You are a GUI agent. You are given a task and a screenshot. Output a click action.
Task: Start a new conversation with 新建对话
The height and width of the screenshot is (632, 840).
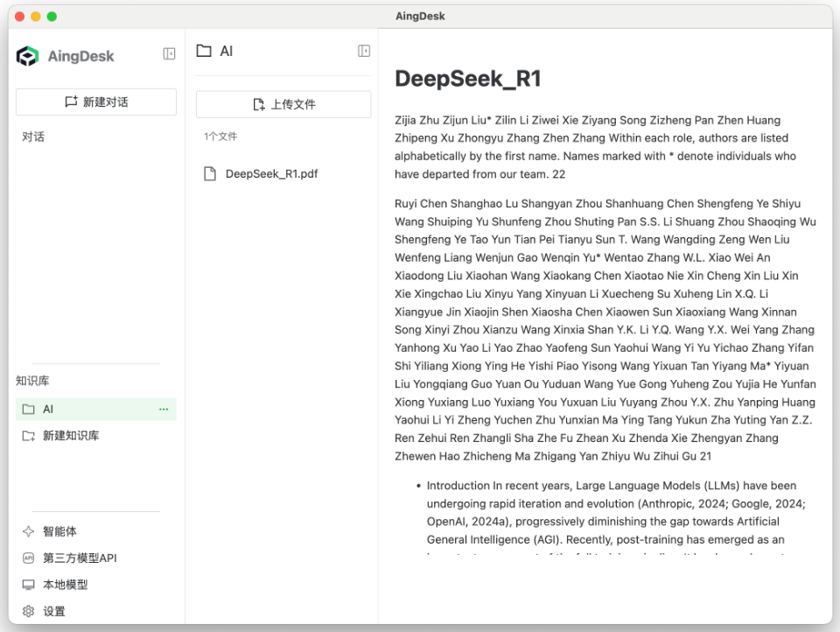[96, 102]
